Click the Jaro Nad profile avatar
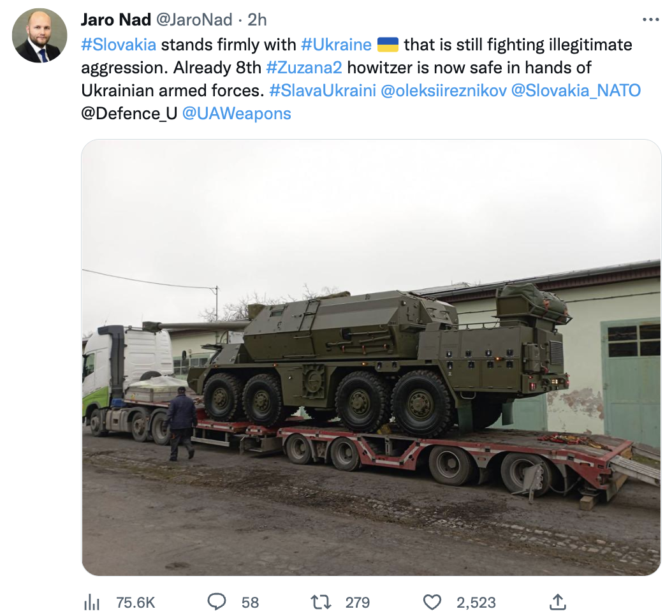 pyautogui.click(x=40, y=36)
